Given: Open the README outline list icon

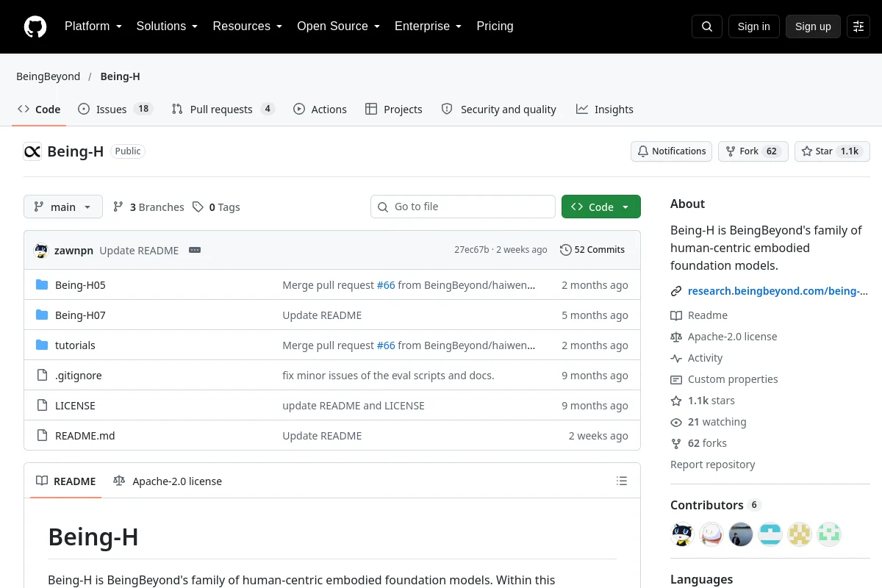Looking at the screenshot, I should (x=622, y=481).
